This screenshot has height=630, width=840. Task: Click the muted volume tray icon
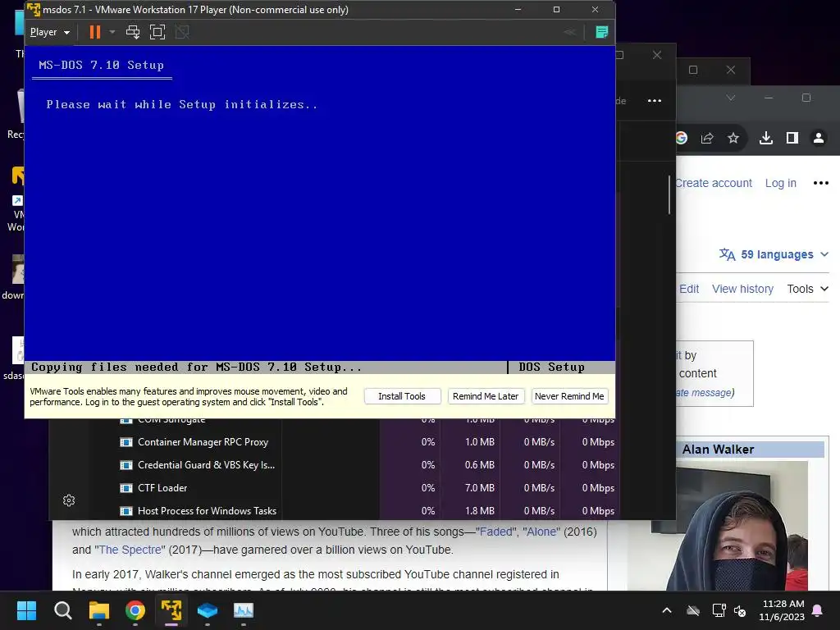[740, 610]
